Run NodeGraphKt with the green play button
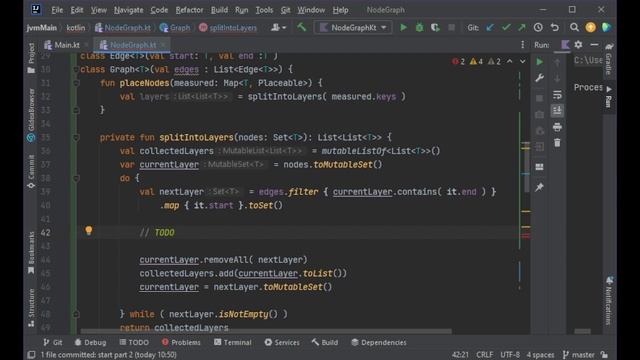Viewport: 640px width, 360px height. (403, 27)
